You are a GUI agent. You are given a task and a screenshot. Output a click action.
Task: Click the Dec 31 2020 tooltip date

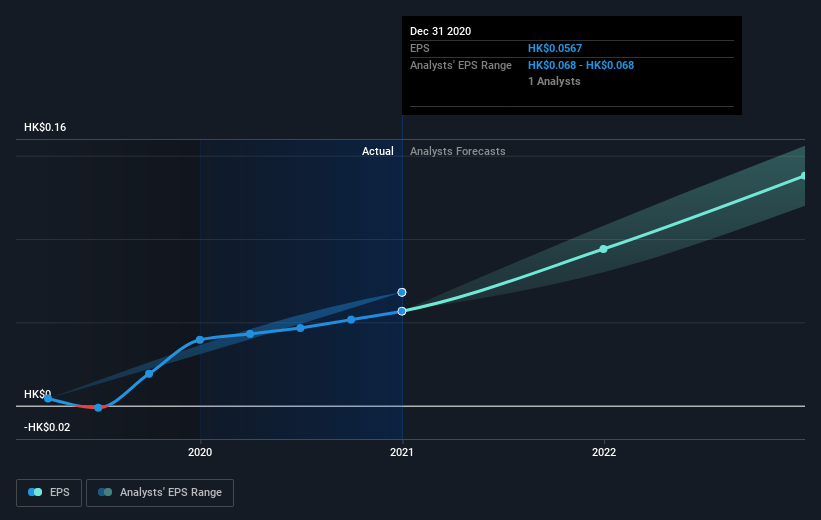coord(440,31)
